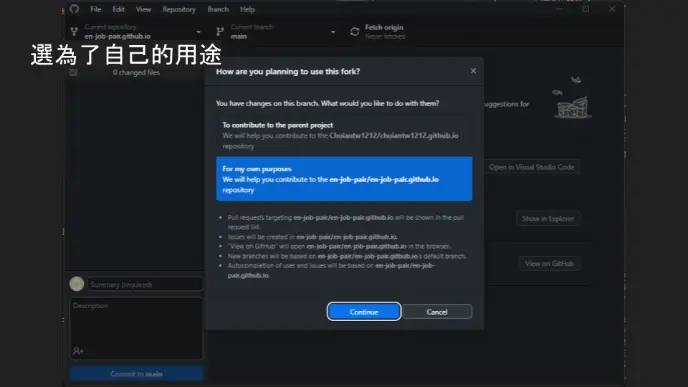Open the Help menu
The height and width of the screenshot is (387, 688).
[x=247, y=9]
